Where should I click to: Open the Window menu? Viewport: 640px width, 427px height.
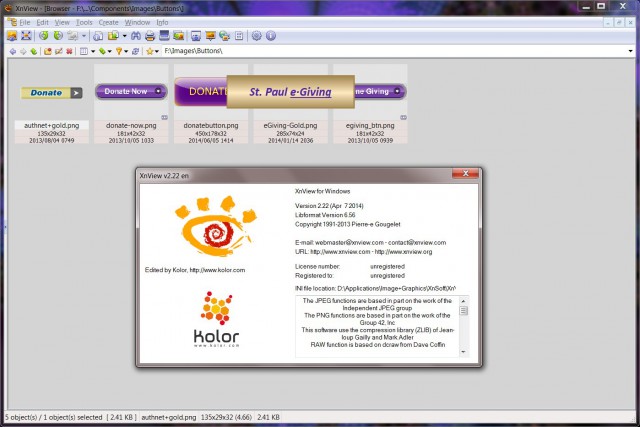137,22
